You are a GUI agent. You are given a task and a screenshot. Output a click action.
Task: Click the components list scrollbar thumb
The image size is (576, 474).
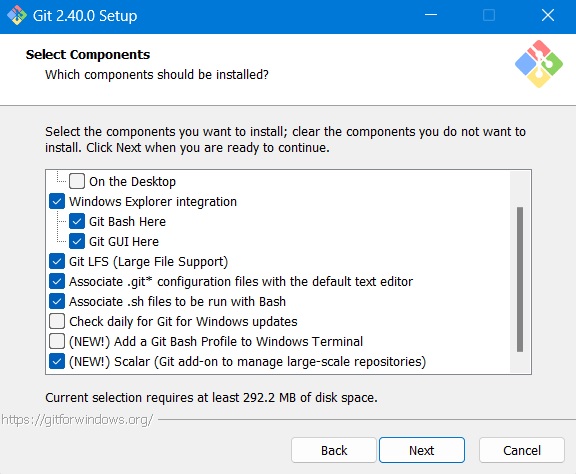pos(520,279)
